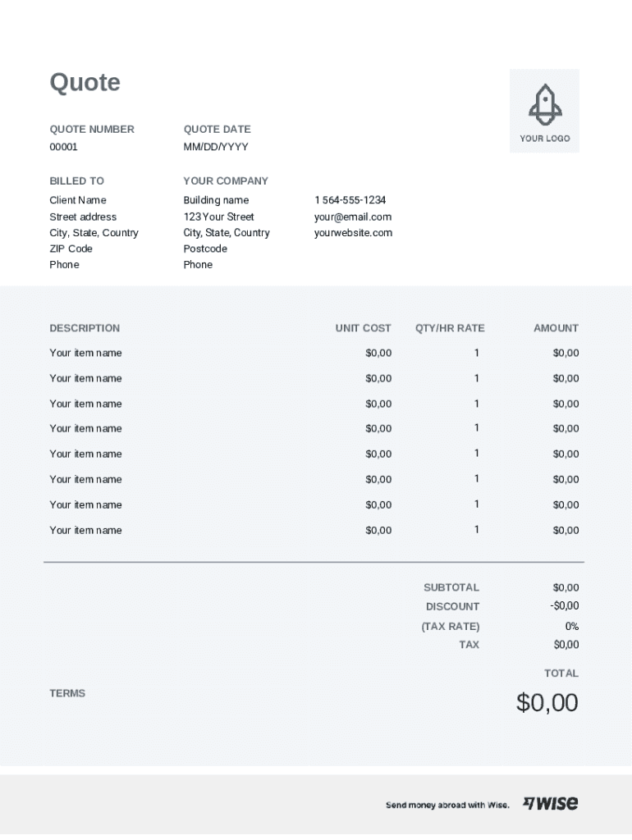Viewport: 632px width, 840px height.
Task: Click the large total amount $0,00
Action: [547, 702]
